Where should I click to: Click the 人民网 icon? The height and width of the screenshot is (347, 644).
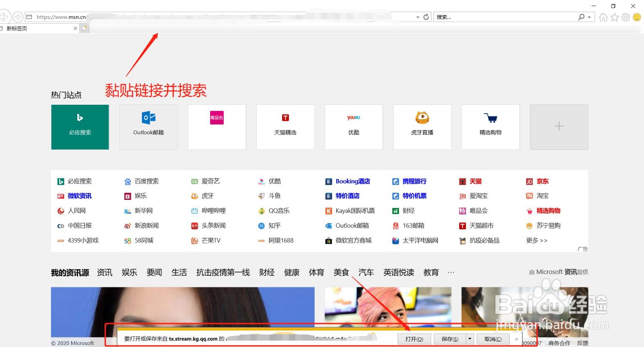tap(61, 211)
